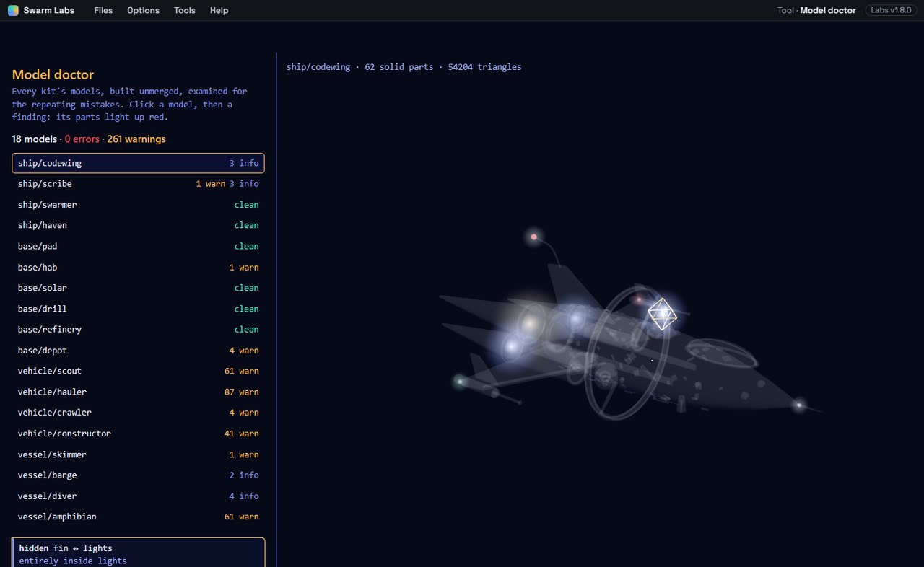Open the base/hab model
Screen dimensions: 924x567
(139, 267)
